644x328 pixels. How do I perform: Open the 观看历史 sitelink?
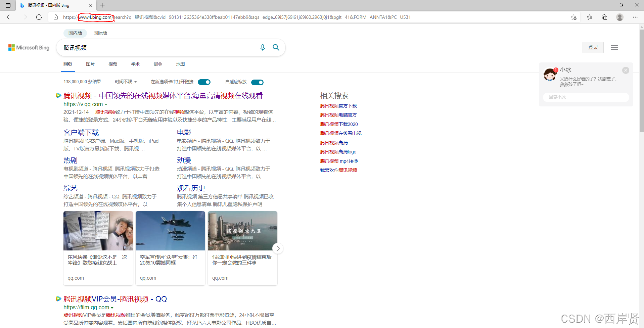(x=191, y=188)
